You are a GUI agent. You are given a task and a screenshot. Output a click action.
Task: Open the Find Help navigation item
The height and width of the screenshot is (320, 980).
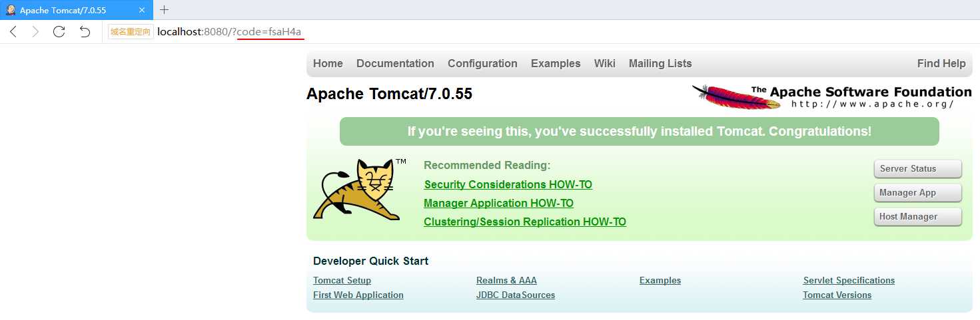pyautogui.click(x=941, y=63)
